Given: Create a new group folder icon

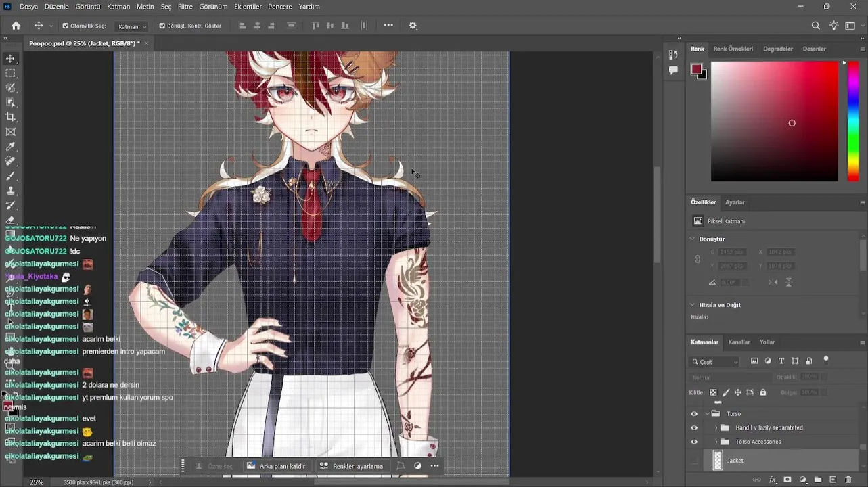Looking at the screenshot, I should (x=817, y=480).
